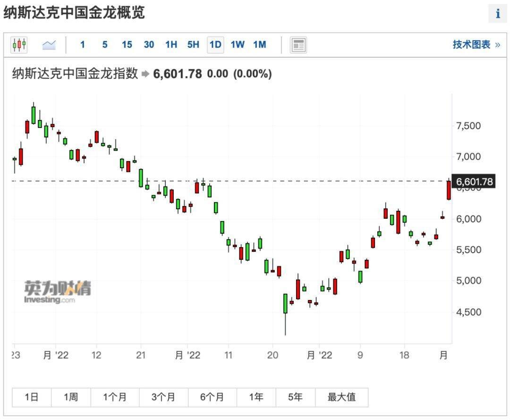Click the 最大值 range button

pos(341,397)
